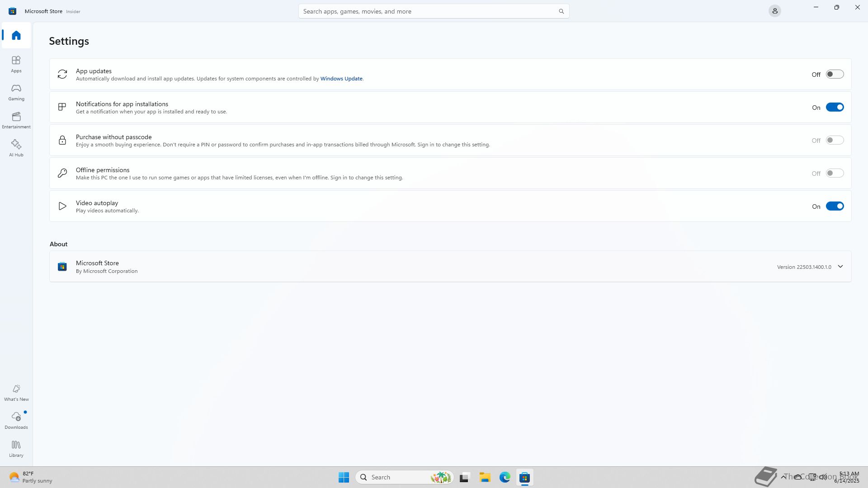The height and width of the screenshot is (488, 868).
Task: Go to the Gaming section
Action: [16, 92]
